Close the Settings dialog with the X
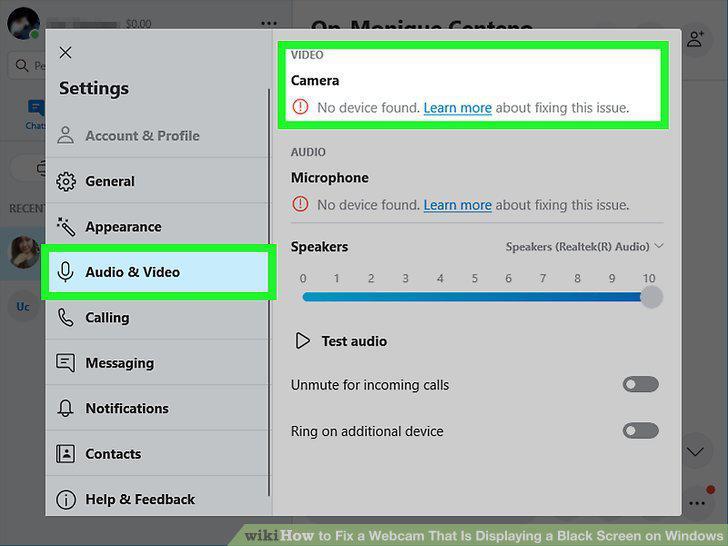Screen dimensions: 728x546 pos(65,52)
